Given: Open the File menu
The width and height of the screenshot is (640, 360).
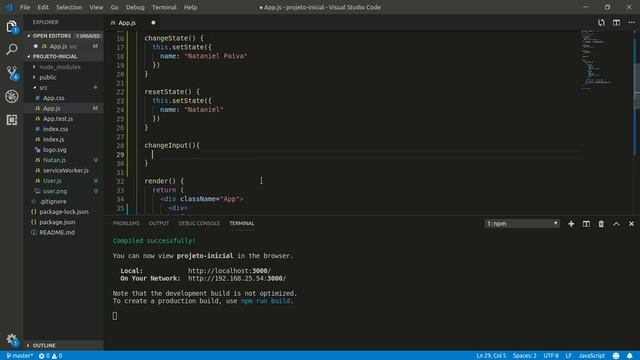Looking at the screenshot, I should pyautogui.click(x=25, y=7).
